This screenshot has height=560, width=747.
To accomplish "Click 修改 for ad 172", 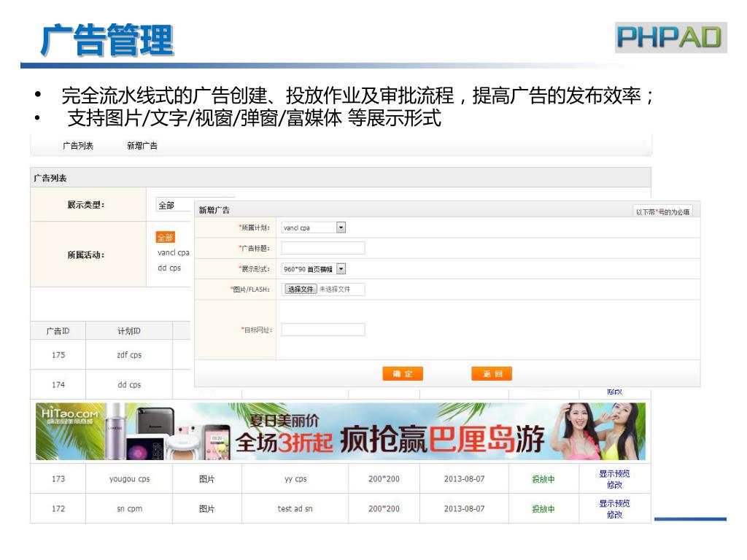I will (614, 515).
